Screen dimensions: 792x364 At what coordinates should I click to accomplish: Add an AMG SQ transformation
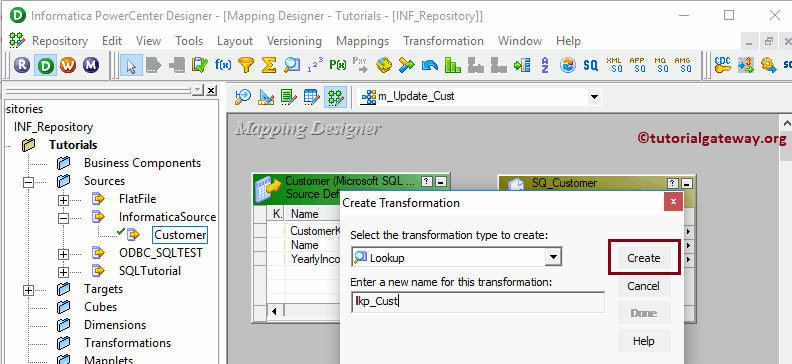(x=683, y=65)
